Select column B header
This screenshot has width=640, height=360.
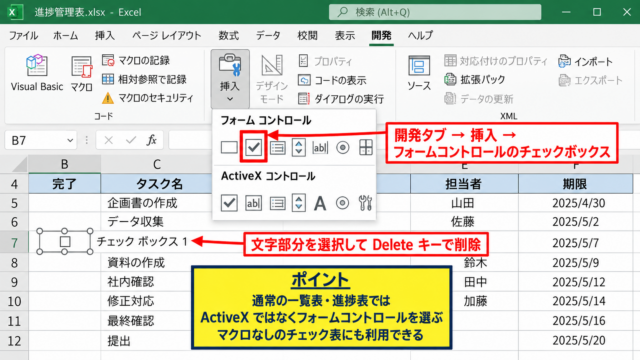pos(64,164)
